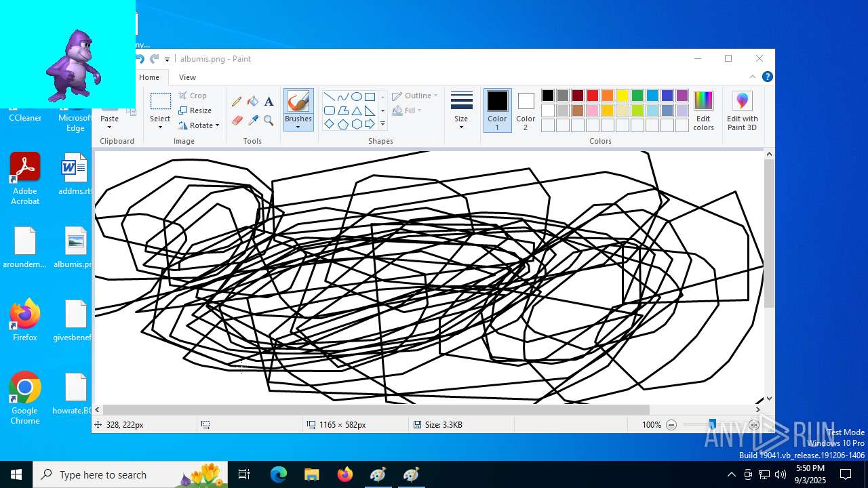Pick the orange color swatch
The height and width of the screenshot is (488, 868).
(x=608, y=96)
